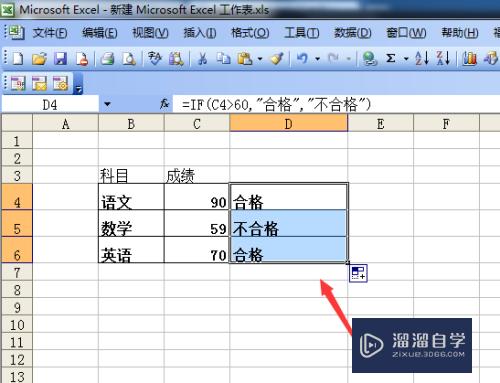Open the 窗口(W) menu
Image resolution: width=500 pixels, height=383 pixels.
point(406,33)
